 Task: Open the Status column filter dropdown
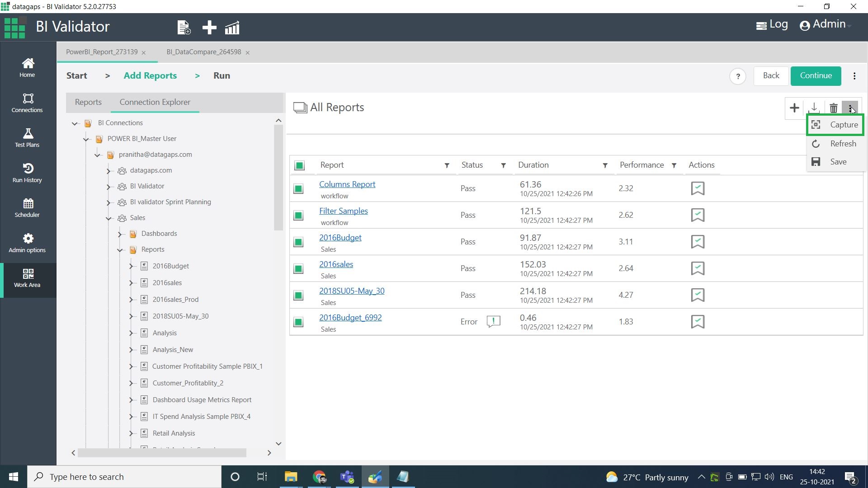(x=503, y=165)
